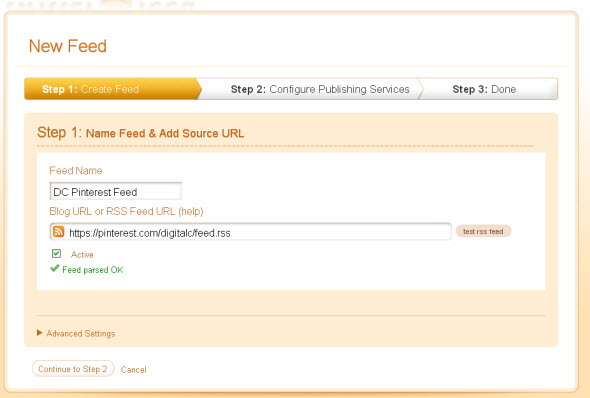Click the Feed Name label
This screenshot has width=590, height=398.
(x=76, y=170)
